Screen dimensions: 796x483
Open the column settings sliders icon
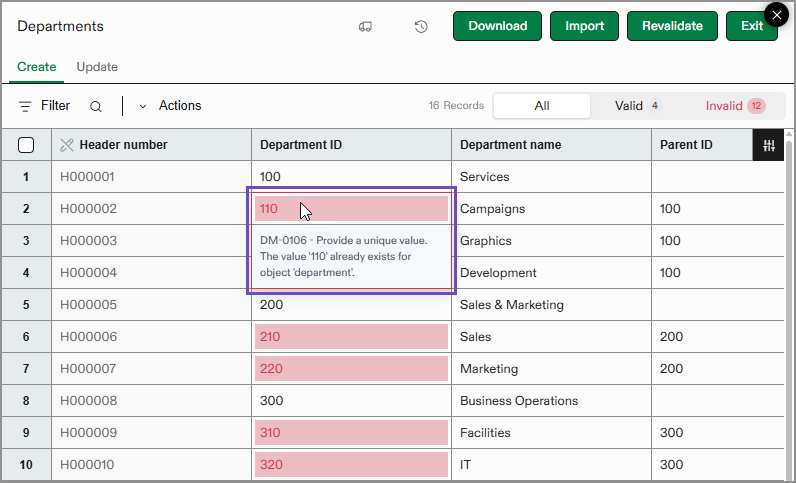click(768, 145)
